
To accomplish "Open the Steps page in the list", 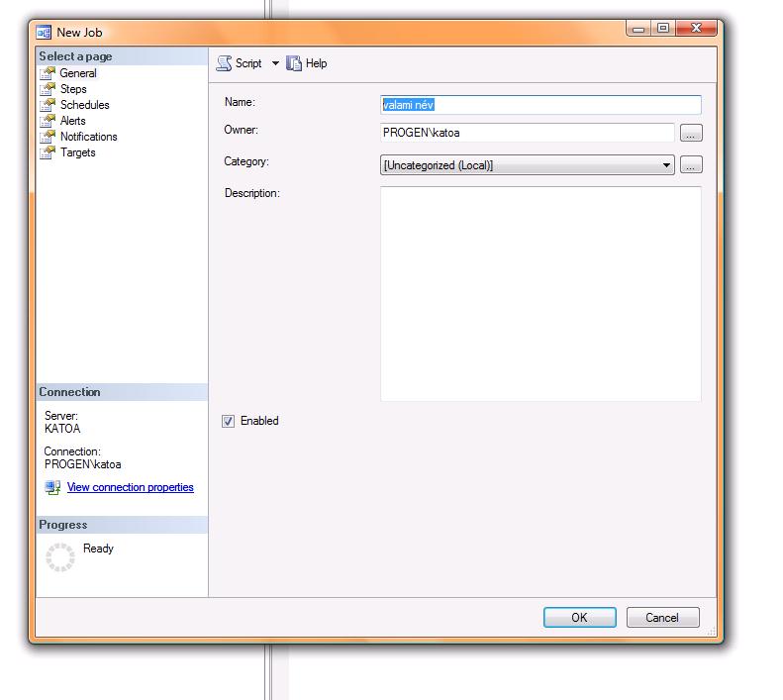I will click(x=73, y=89).
